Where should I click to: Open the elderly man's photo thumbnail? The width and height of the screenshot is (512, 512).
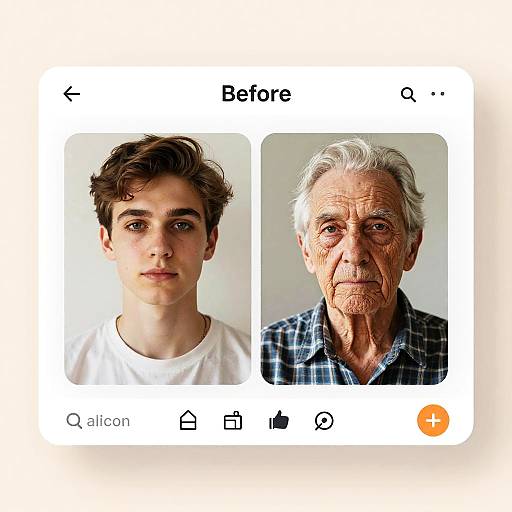tap(354, 259)
